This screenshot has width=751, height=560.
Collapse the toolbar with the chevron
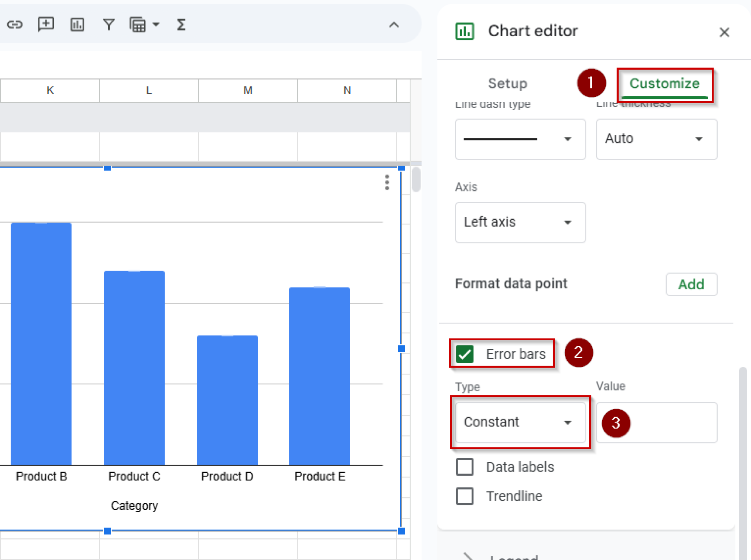pyautogui.click(x=394, y=25)
